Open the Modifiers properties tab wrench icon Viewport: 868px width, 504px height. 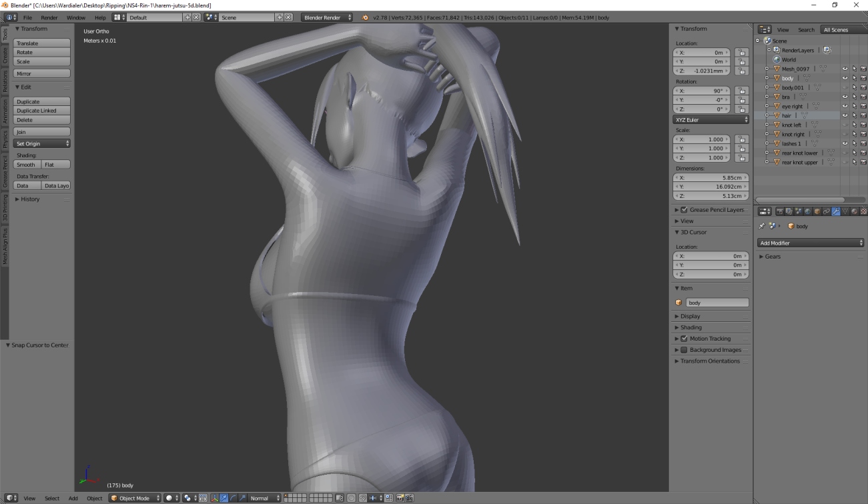tap(836, 211)
